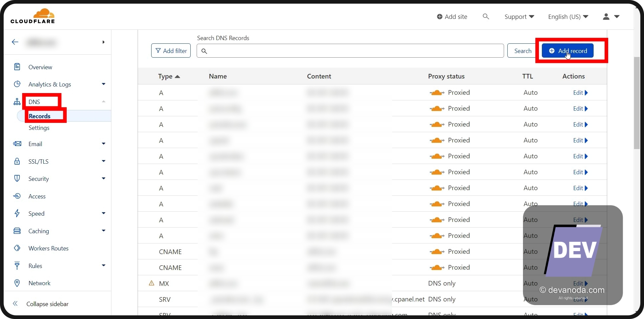The height and width of the screenshot is (319, 644).
Task: Open the top bar search magnifier
Action: (486, 16)
